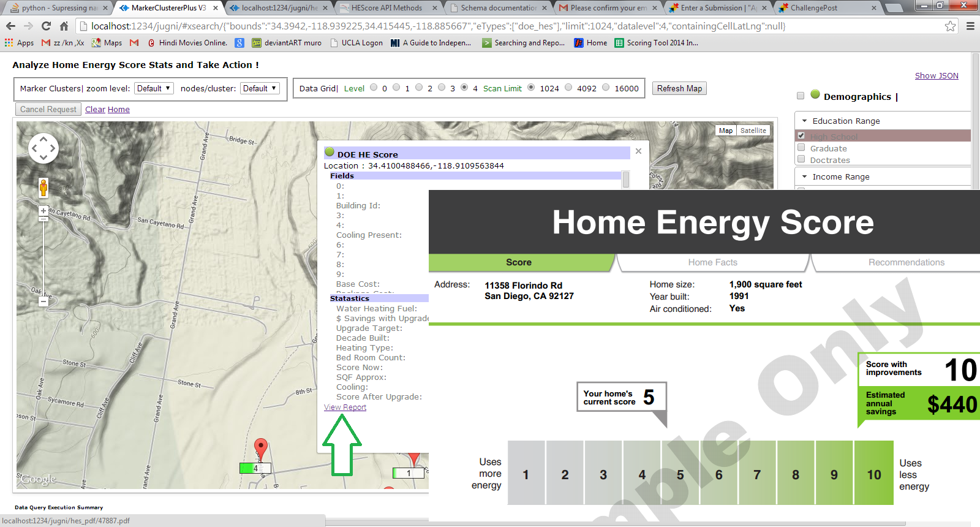
Task: Switch map to Satellite view
Action: pos(753,131)
